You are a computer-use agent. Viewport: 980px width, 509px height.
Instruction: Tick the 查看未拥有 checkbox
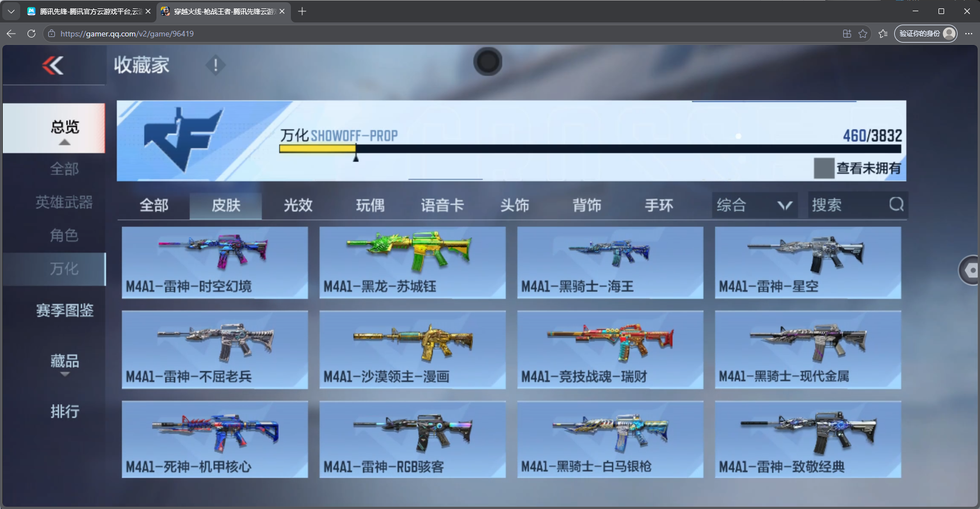click(x=824, y=168)
